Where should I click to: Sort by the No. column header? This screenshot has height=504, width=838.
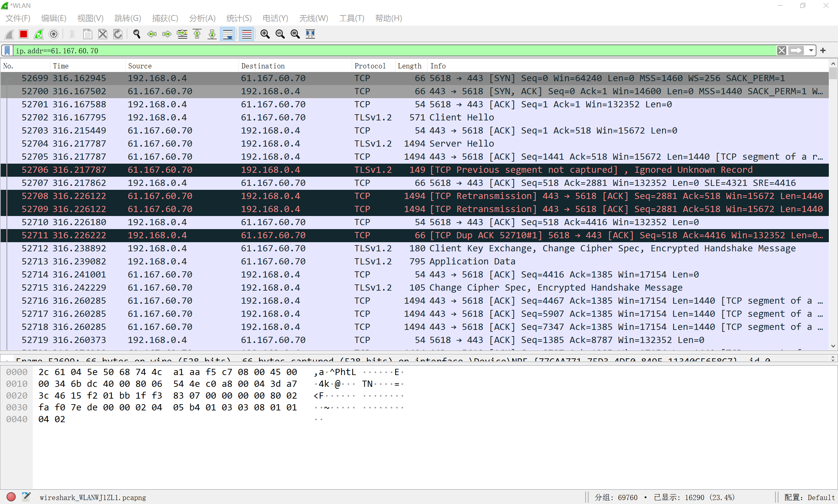[26, 66]
